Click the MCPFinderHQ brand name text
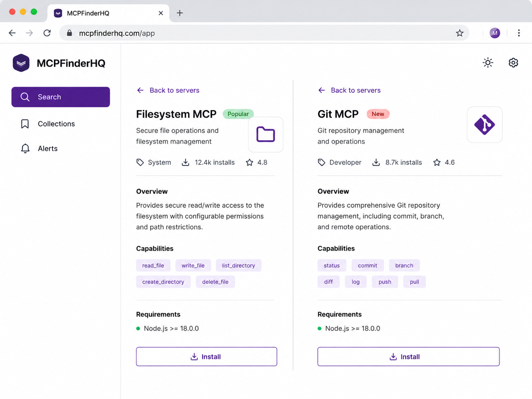The width and height of the screenshot is (532, 399). tap(71, 63)
